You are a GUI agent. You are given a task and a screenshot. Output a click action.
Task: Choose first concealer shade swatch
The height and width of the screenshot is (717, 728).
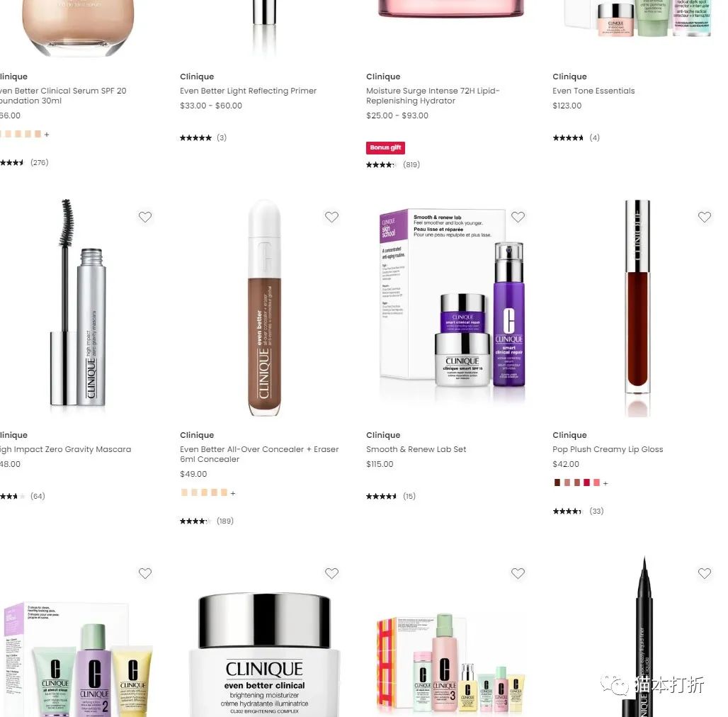click(x=184, y=492)
